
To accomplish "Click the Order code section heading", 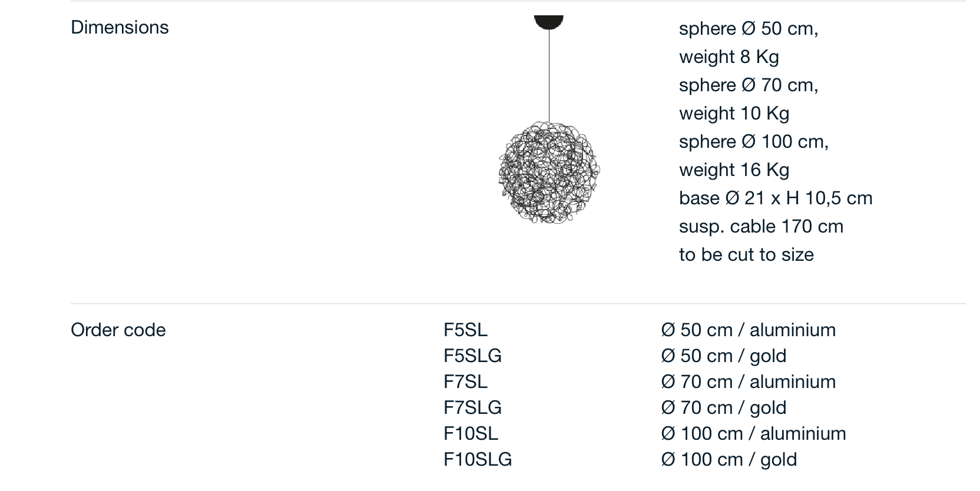I will point(118,330).
